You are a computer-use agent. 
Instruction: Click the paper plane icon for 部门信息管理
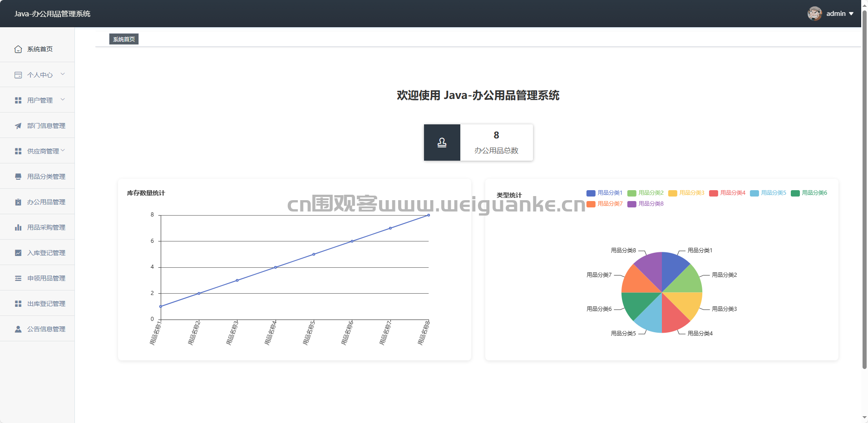pos(18,126)
